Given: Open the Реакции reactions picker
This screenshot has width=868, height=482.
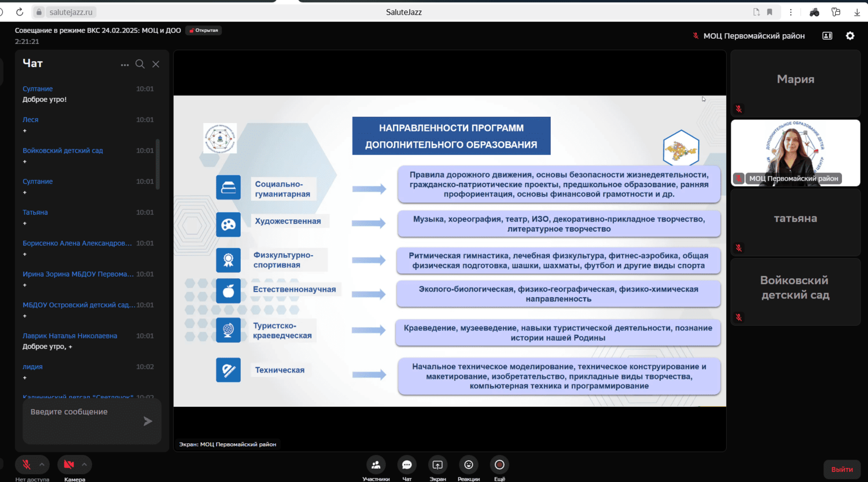Looking at the screenshot, I should tap(469, 469).
